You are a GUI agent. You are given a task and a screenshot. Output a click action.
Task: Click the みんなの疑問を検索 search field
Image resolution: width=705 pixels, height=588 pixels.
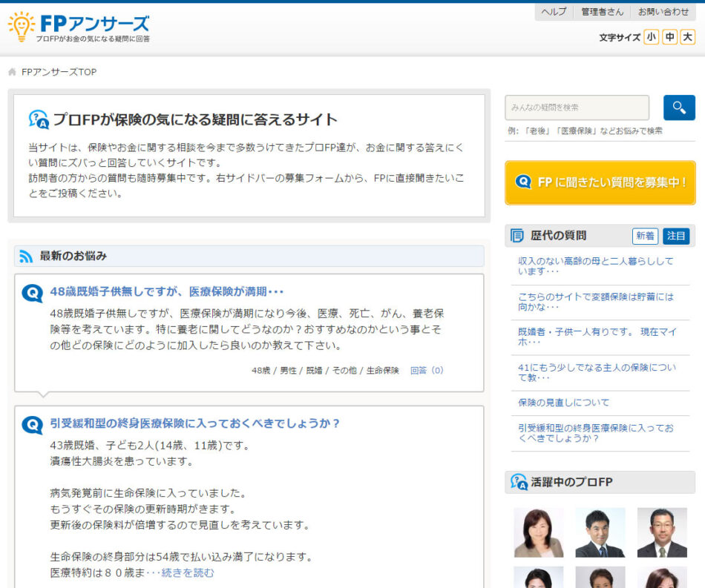coord(577,108)
